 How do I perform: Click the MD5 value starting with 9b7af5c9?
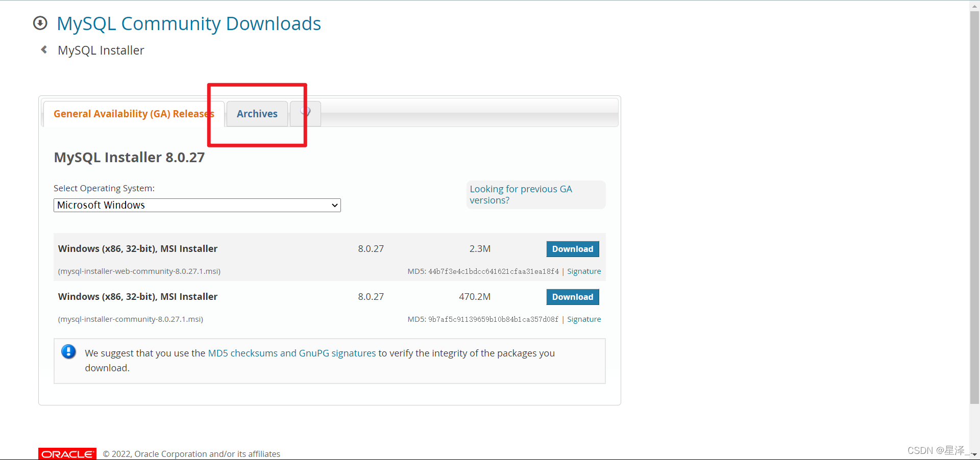[x=494, y=319]
